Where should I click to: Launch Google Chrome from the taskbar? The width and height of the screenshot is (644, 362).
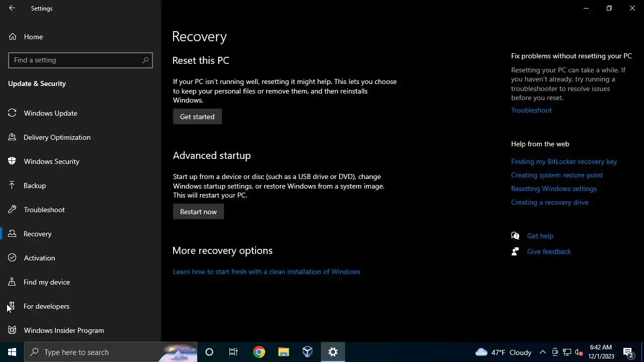[x=259, y=352]
